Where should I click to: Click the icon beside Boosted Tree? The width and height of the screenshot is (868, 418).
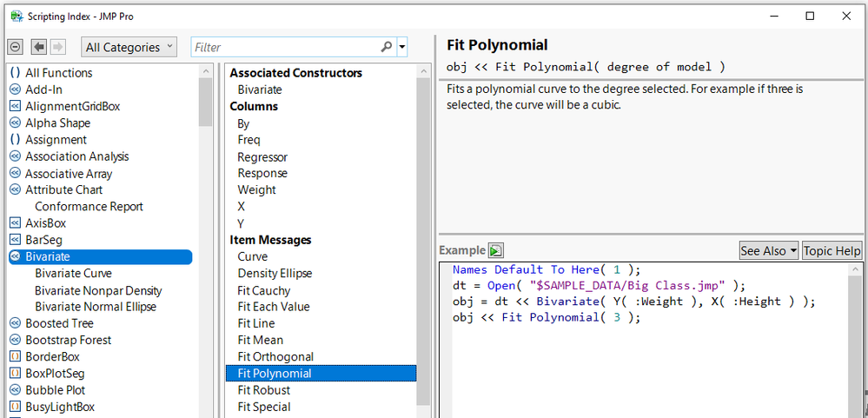pos(15,323)
